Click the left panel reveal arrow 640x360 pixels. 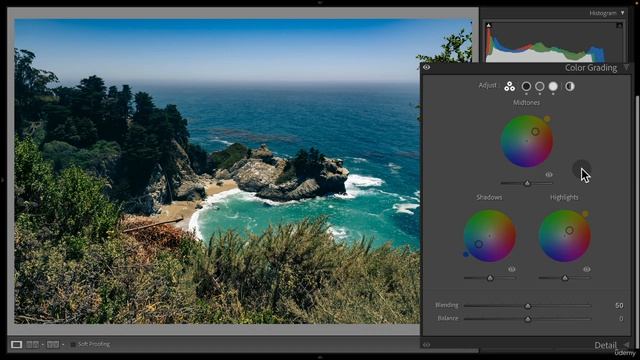tap(2, 180)
